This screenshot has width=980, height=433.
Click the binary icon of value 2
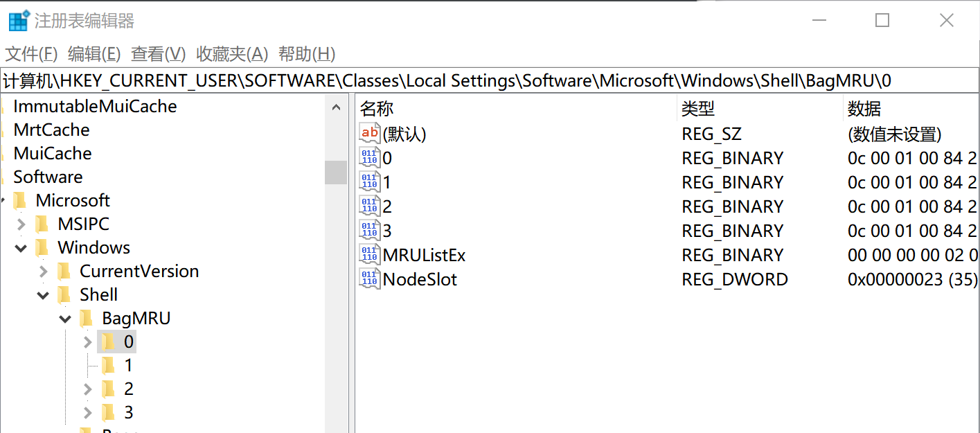[370, 206]
